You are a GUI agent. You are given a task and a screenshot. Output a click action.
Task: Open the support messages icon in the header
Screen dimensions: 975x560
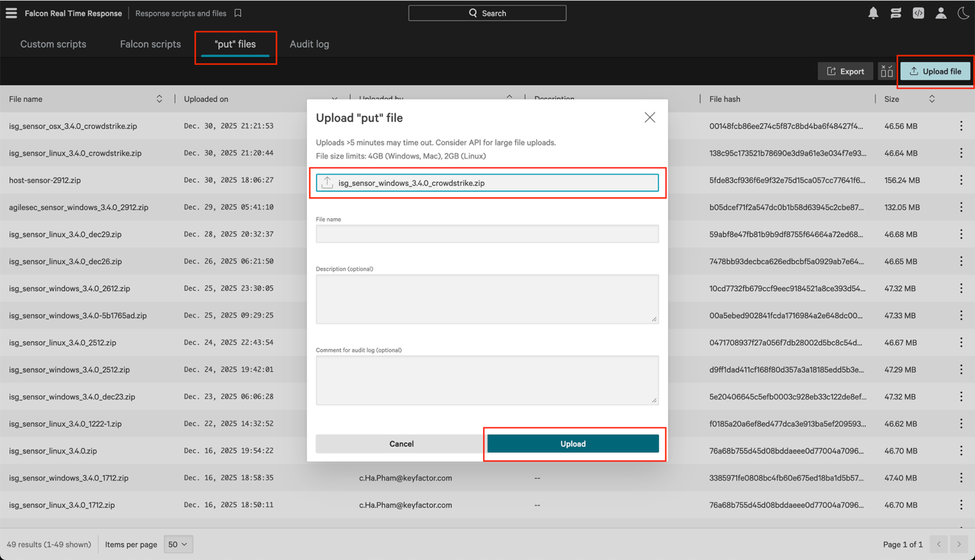895,12
